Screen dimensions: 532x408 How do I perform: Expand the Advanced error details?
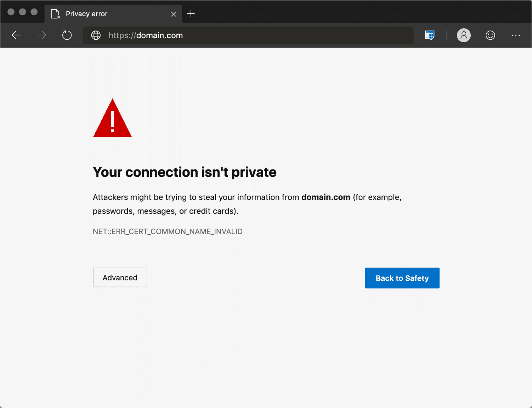tap(120, 278)
